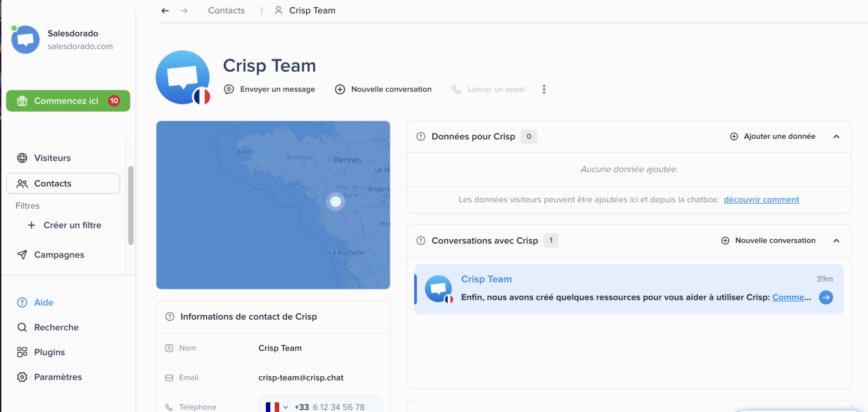Click the Salesdorado workspace logo
This screenshot has width=868, height=412.
click(x=25, y=39)
